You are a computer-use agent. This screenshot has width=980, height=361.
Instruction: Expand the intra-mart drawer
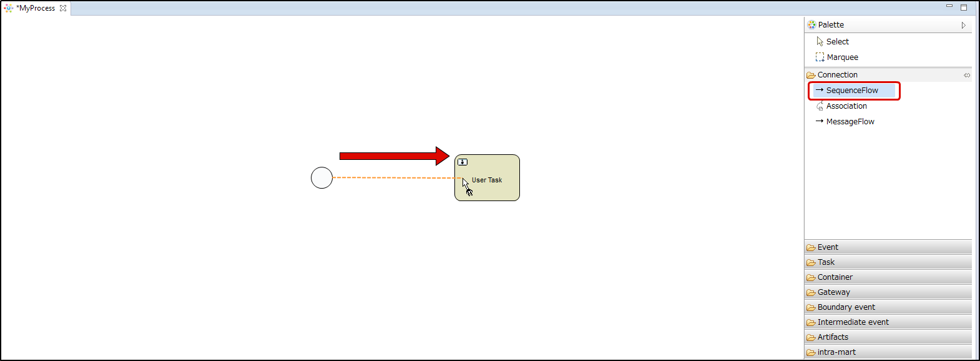pos(888,352)
